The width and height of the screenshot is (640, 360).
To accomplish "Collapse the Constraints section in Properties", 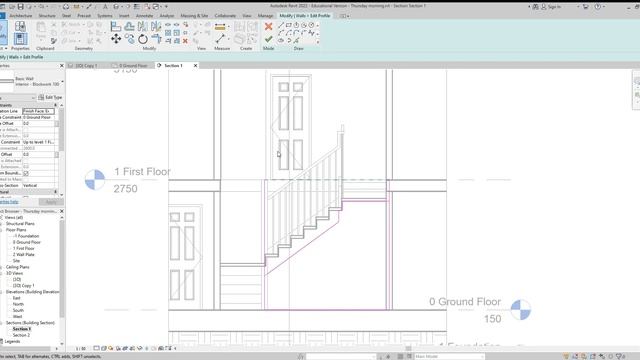I will 56,105.
